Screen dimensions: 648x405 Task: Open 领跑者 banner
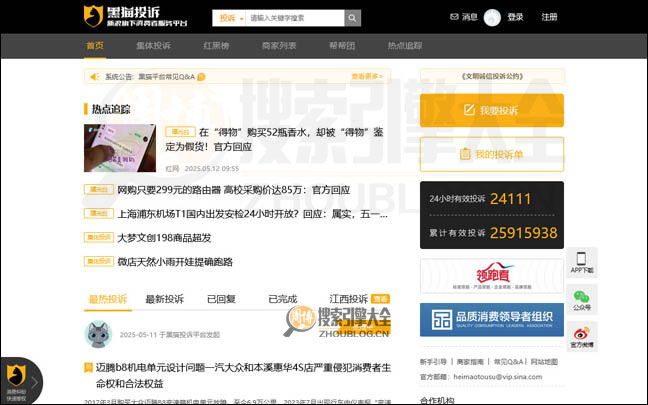[492, 276]
